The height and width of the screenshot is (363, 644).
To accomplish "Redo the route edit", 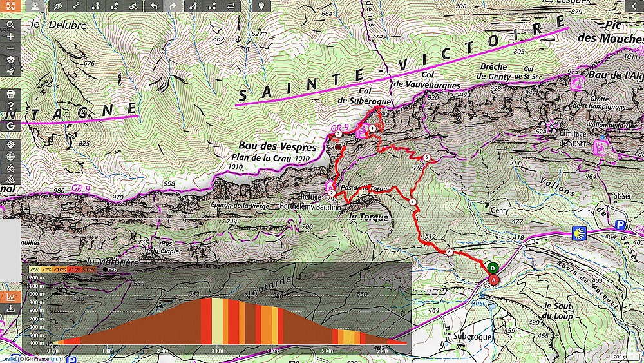I will click(x=173, y=6).
